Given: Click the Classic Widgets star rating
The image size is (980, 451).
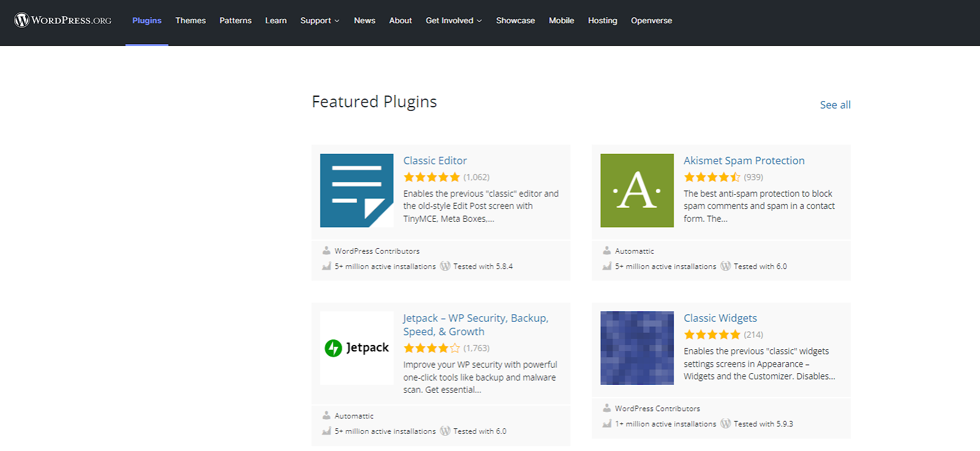Looking at the screenshot, I should tap(712, 335).
